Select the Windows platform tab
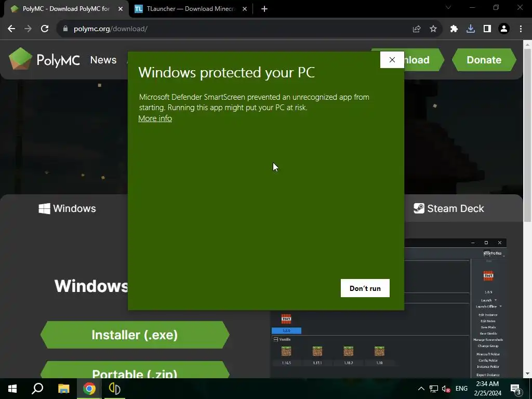This screenshot has width=532, height=399. [x=67, y=208]
